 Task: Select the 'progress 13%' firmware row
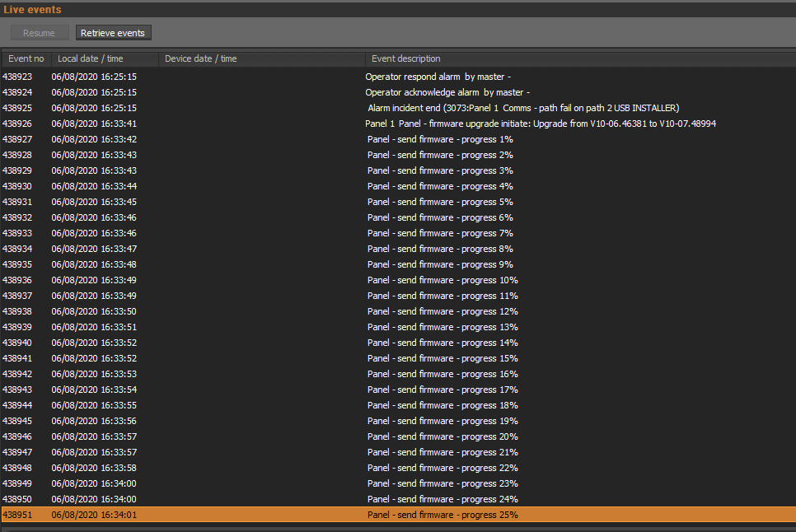point(398,328)
